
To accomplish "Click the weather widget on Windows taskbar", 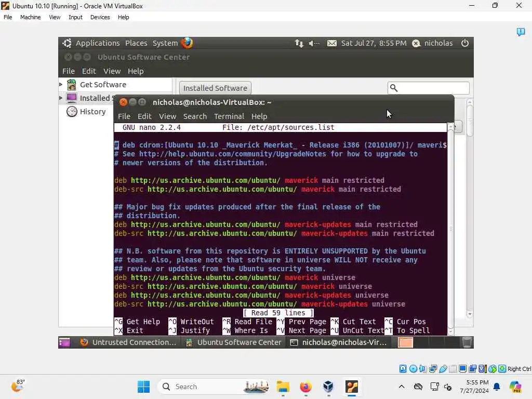I will click(18, 386).
